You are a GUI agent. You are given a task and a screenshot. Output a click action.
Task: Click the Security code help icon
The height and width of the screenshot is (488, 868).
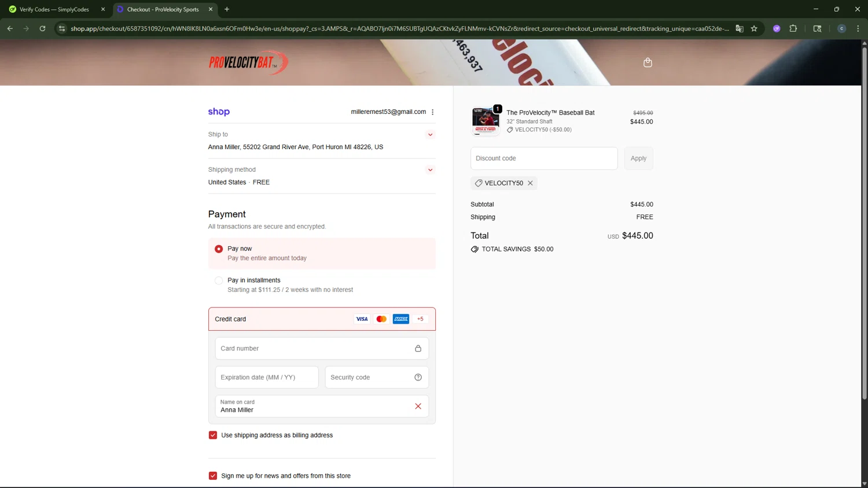coord(418,378)
